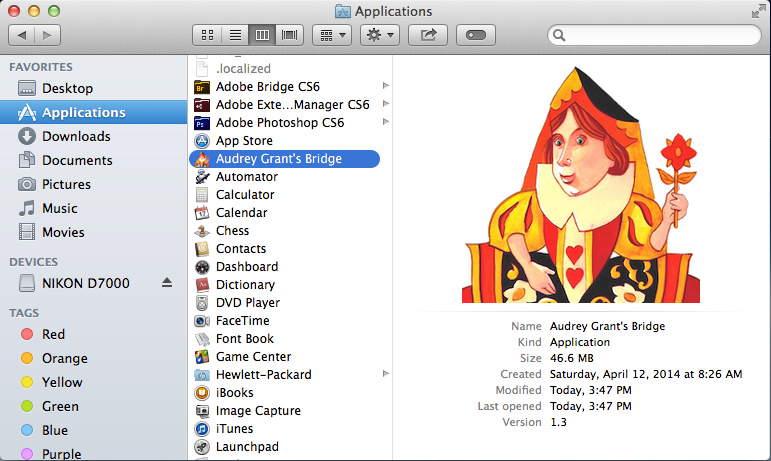Expand the Adobe Exte...Manager CS6 arrow

pos(386,104)
